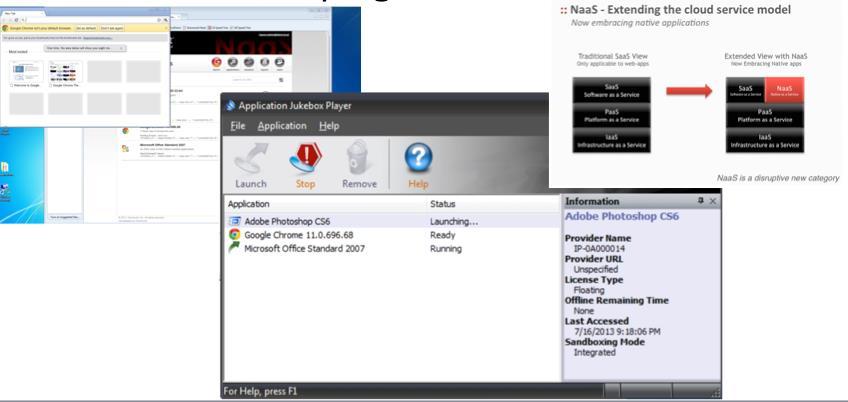Click the Application Jukebox Player title bar logo
The height and width of the screenshot is (402, 848).
(231, 106)
